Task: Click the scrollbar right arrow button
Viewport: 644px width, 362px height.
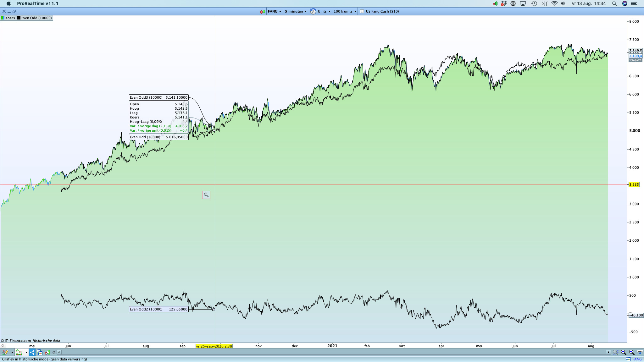Action: coord(608,352)
